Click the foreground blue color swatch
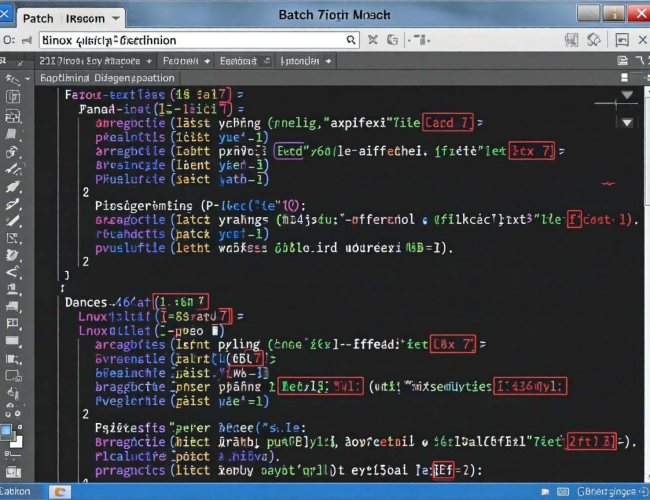650x500 pixels. (x=6, y=431)
